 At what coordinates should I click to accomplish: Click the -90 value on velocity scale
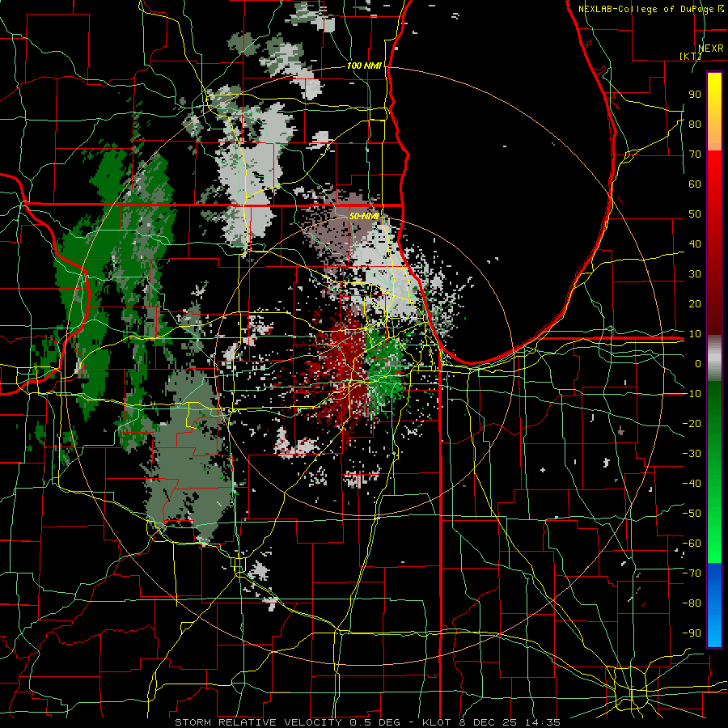[x=692, y=633]
